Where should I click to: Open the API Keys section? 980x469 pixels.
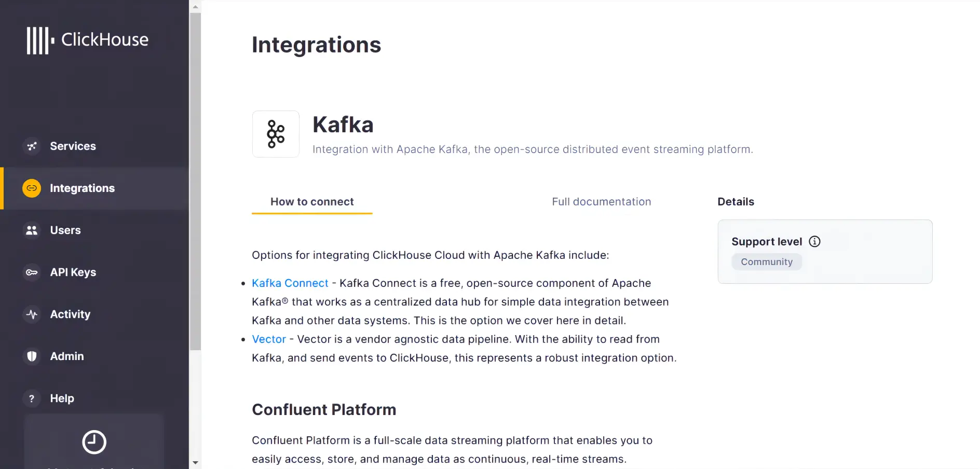pyautogui.click(x=94, y=272)
